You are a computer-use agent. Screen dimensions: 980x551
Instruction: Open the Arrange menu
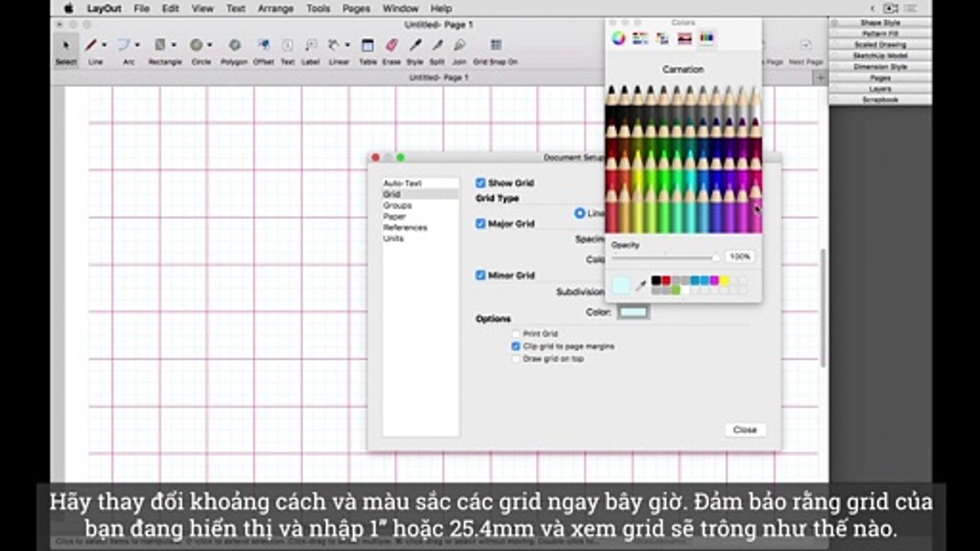coord(276,8)
